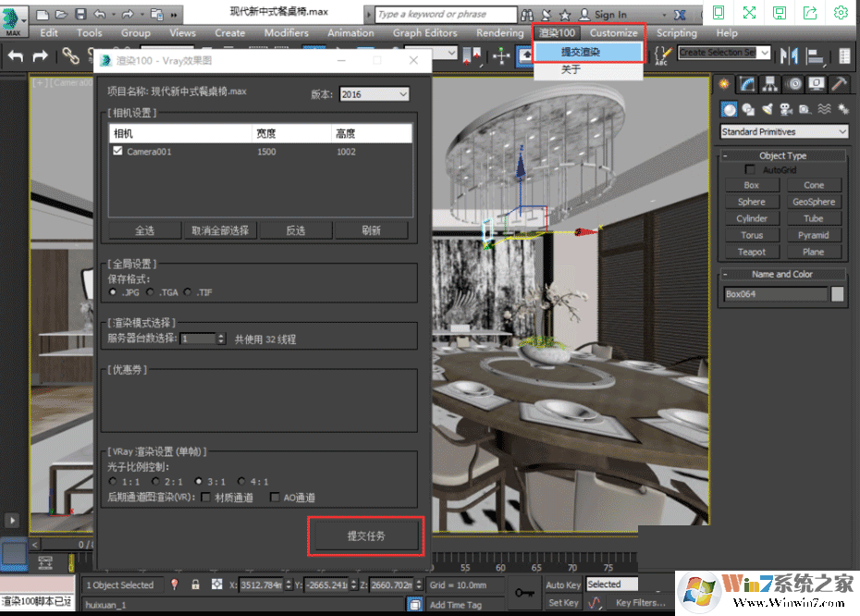Screen dimensions: 860x616
Task: Click the Align tool icon
Action: pos(816,55)
